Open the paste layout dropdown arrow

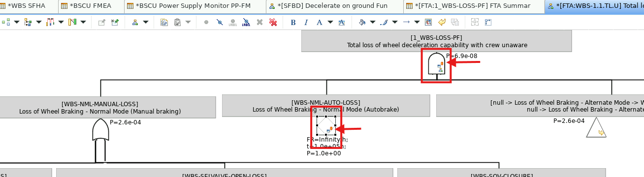point(188,22)
